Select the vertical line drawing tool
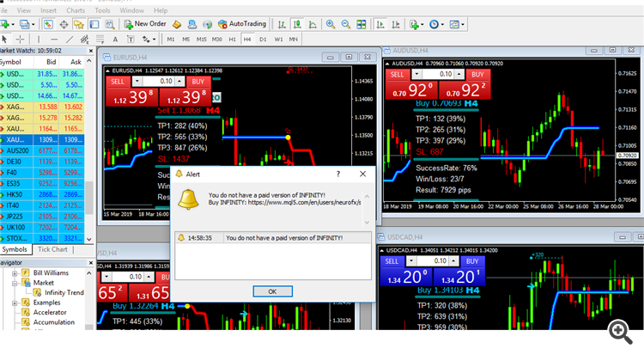Viewport: 644px width, 355px height. coord(39,40)
